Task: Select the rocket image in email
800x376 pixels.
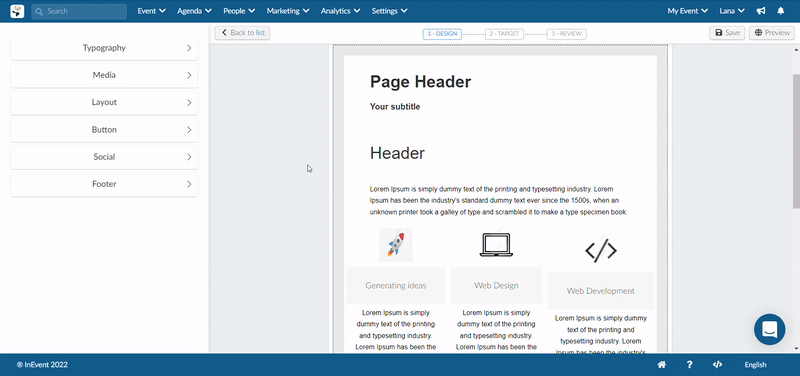Action: (x=396, y=245)
